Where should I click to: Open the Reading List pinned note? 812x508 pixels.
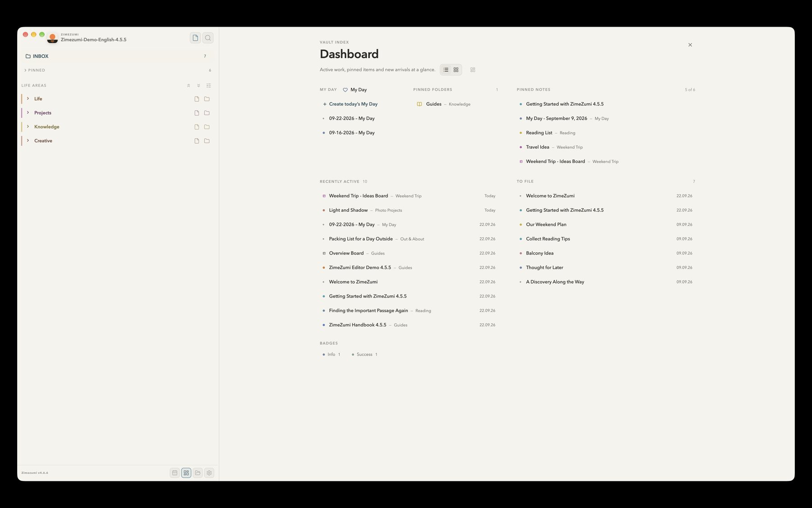[x=539, y=133]
